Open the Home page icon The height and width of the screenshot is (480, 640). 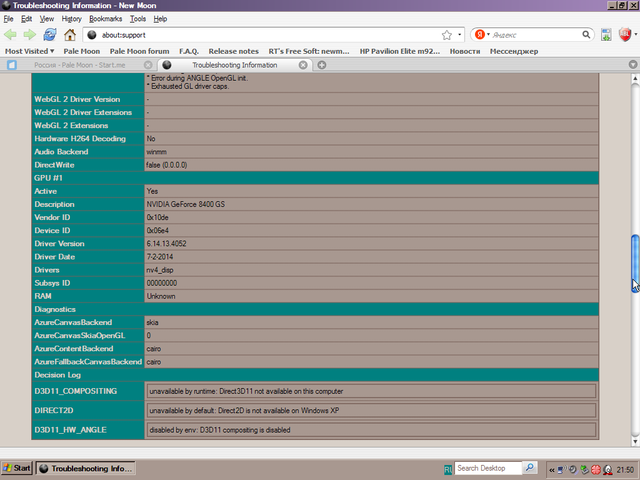tap(70, 35)
